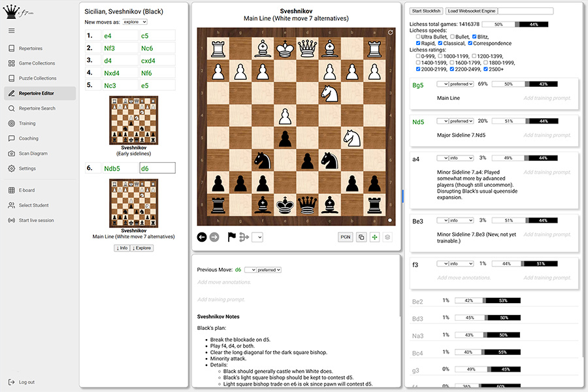588x392 pixels.
Task: Open the empty dropdown next to the branch icon
Action: (x=257, y=237)
